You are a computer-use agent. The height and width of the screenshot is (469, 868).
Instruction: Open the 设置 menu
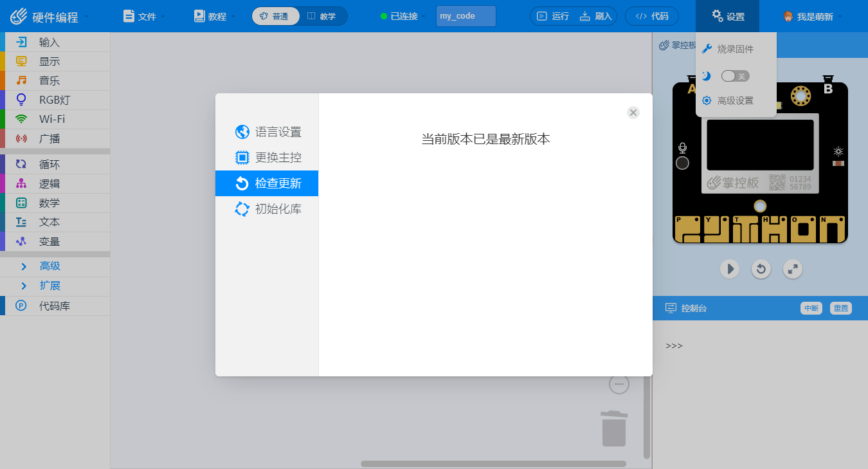coord(728,16)
